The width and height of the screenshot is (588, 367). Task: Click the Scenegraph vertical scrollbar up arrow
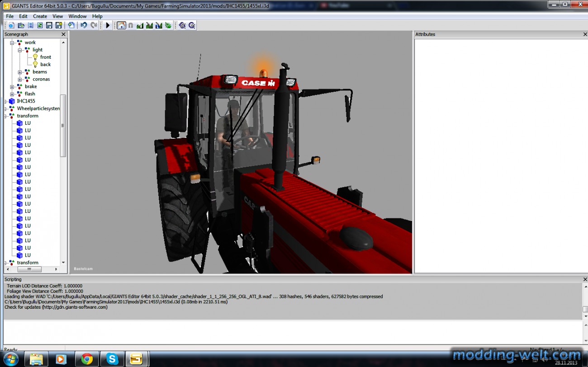coord(63,42)
